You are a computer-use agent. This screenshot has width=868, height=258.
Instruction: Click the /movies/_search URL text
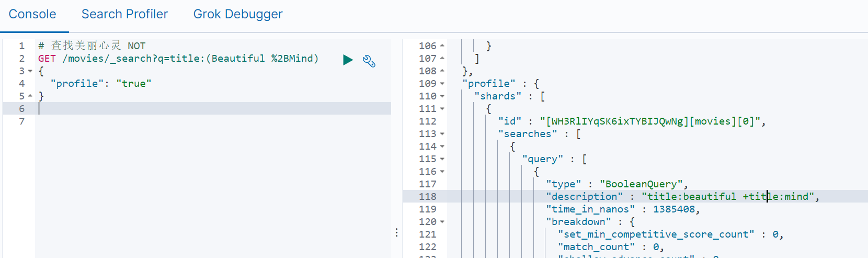click(107, 59)
